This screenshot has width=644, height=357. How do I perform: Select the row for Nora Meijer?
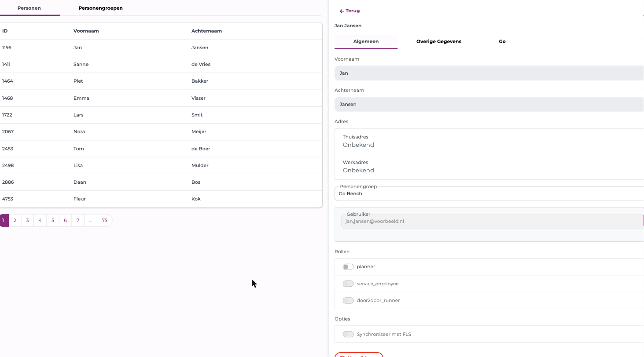click(161, 131)
